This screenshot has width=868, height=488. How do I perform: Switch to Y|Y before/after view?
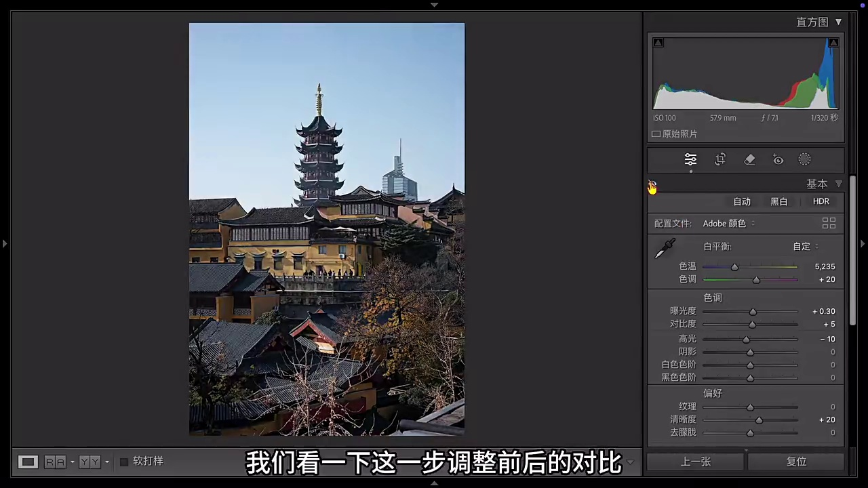[90, 462]
